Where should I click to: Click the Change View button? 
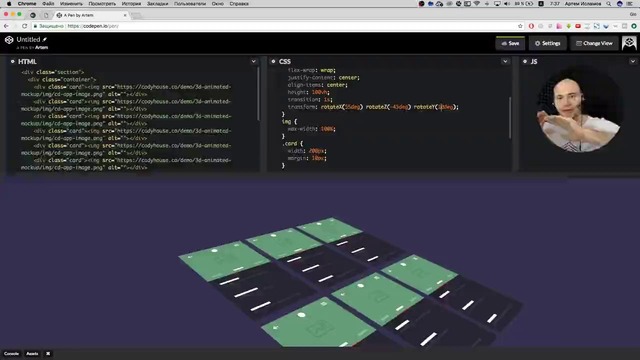(594, 43)
